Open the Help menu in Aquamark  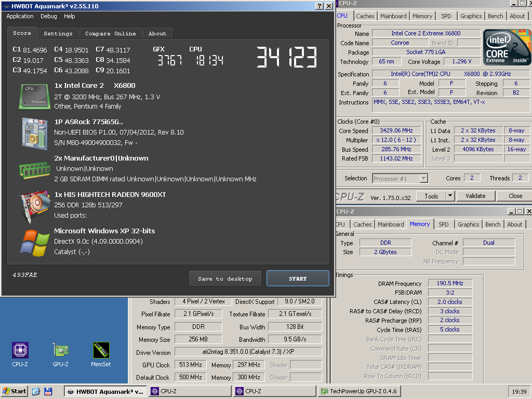(x=69, y=16)
